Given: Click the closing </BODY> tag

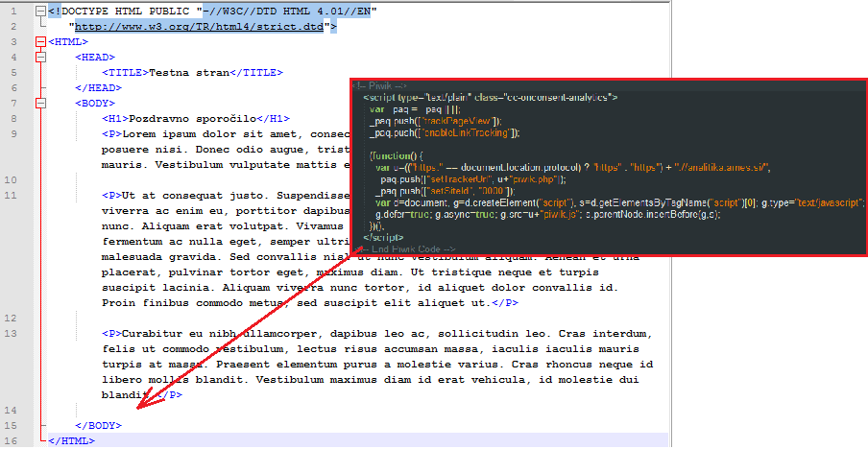Looking at the screenshot, I should coord(99,426).
